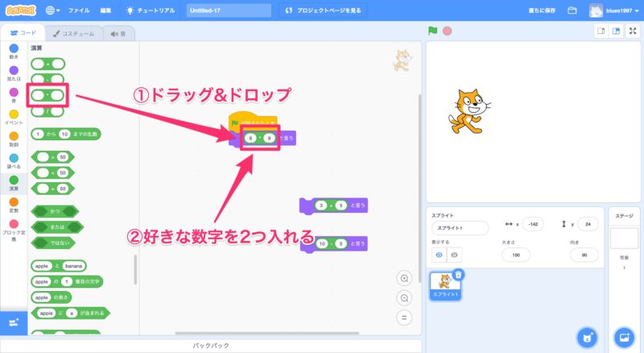Switch to small stage layout

(600, 31)
